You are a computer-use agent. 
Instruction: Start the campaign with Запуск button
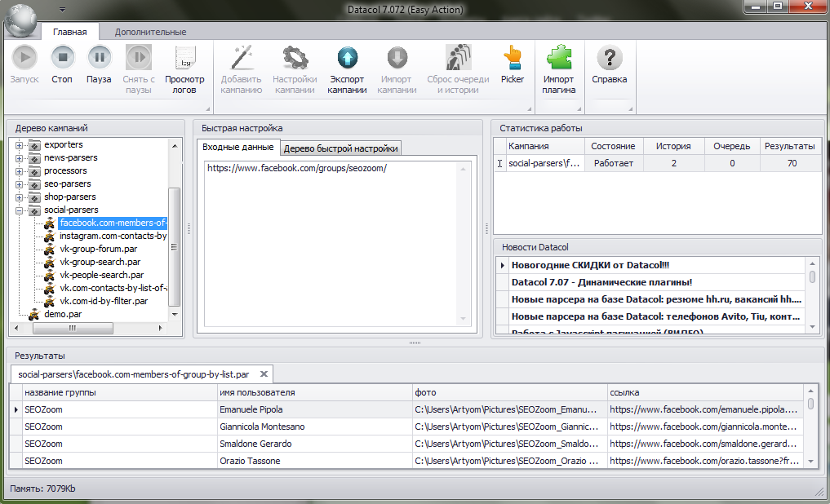click(24, 64)
